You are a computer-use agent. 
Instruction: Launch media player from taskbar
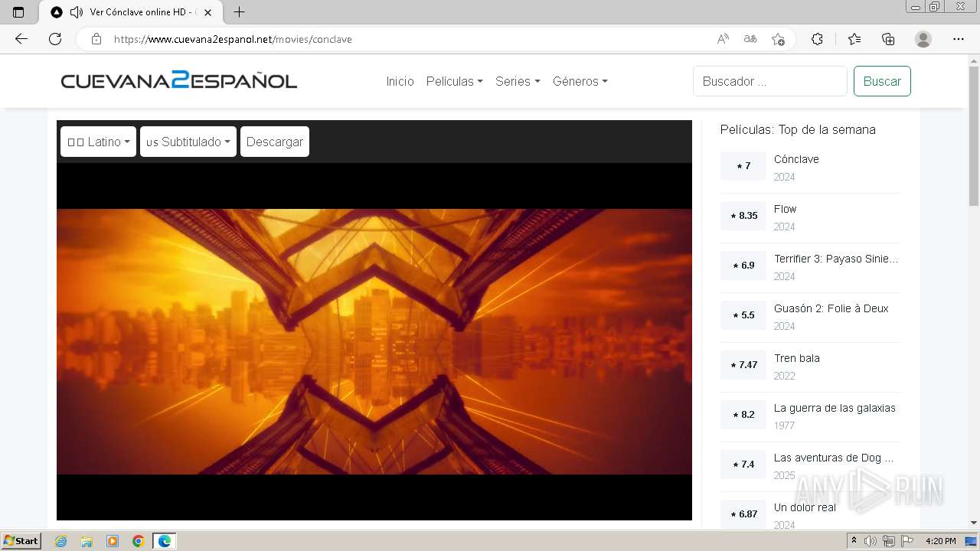113,541
